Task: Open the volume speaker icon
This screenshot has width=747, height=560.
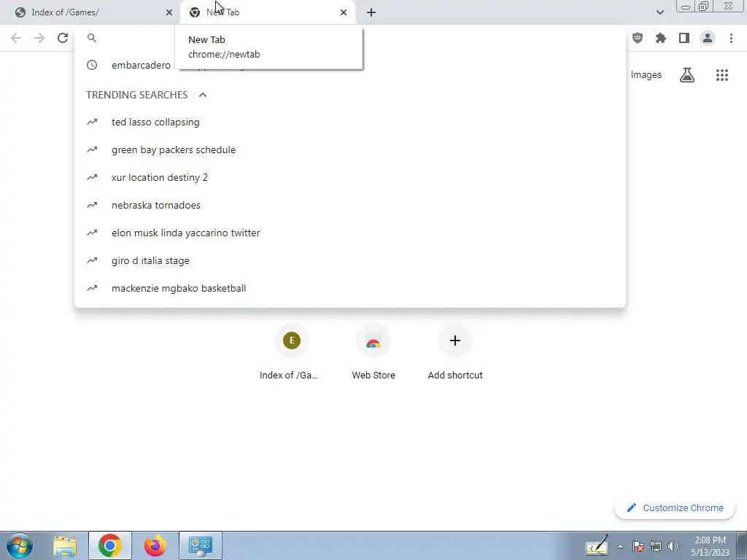Action: pos(673,546)
